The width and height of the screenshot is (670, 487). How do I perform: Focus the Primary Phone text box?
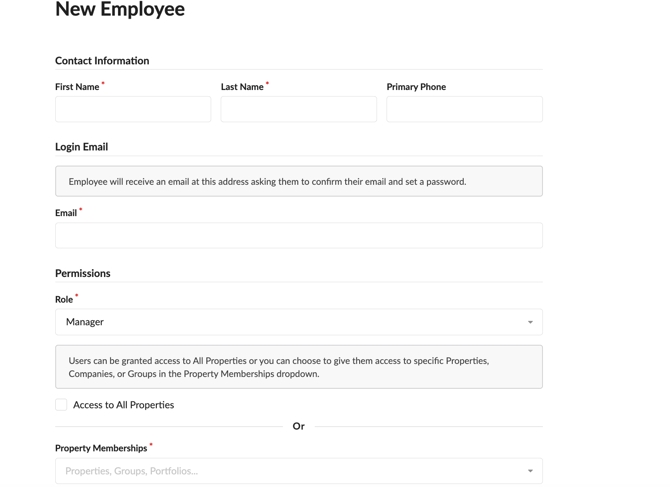coord(464,109)
